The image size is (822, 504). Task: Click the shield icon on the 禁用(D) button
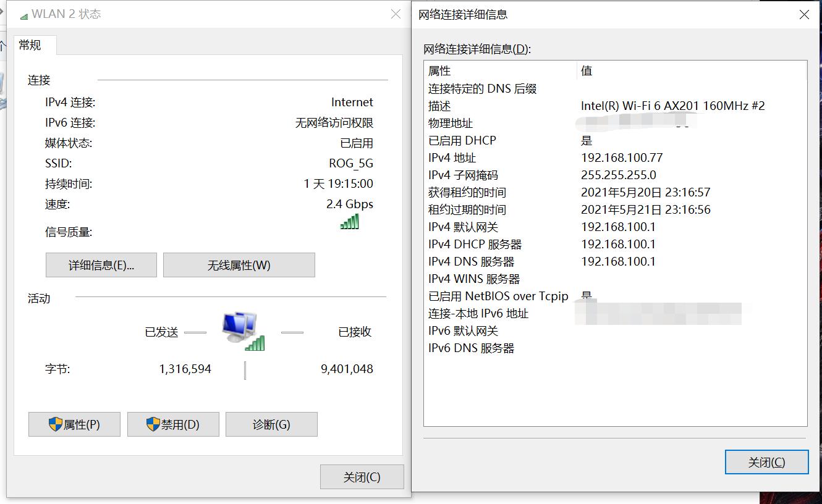click(154, 424)
